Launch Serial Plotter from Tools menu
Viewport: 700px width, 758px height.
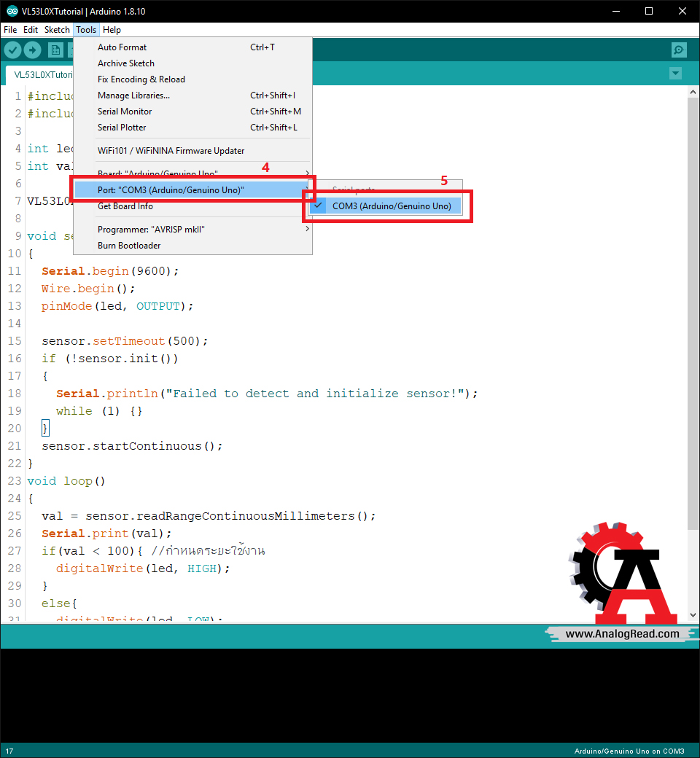pos(192,127)
